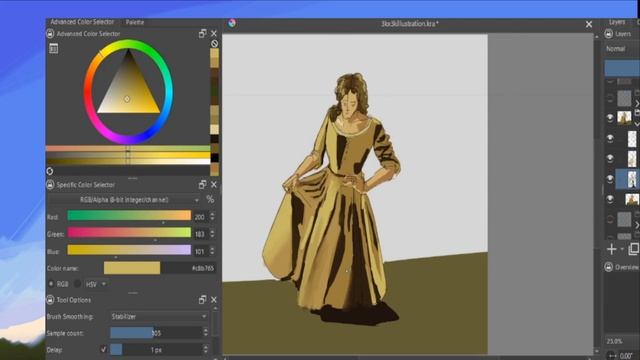Viewport: 640px width, 360px height.
Task: Select the highlighted layer's thumbnail
Action: [632, 179]
